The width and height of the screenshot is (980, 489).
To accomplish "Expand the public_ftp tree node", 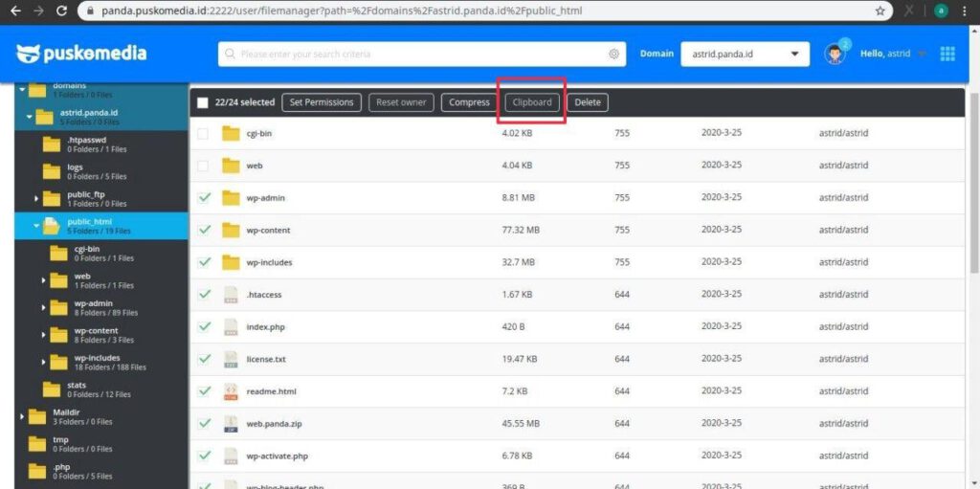I will (36, 199).
